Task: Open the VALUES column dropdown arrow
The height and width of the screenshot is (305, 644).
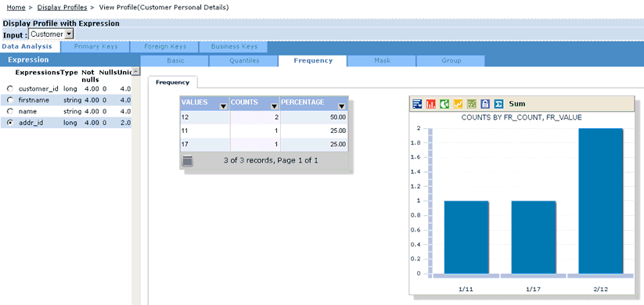Action: (x=224, y=106)
